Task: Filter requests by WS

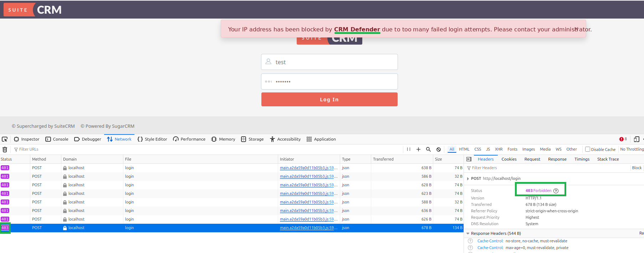Action: click(x=558, y=149)
